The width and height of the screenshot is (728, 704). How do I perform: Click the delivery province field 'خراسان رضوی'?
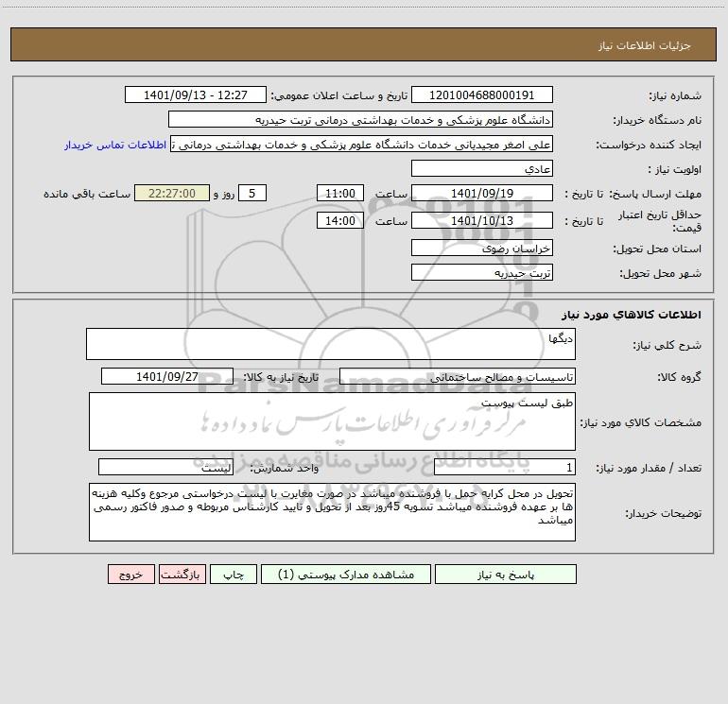click(x=482, y=248)
